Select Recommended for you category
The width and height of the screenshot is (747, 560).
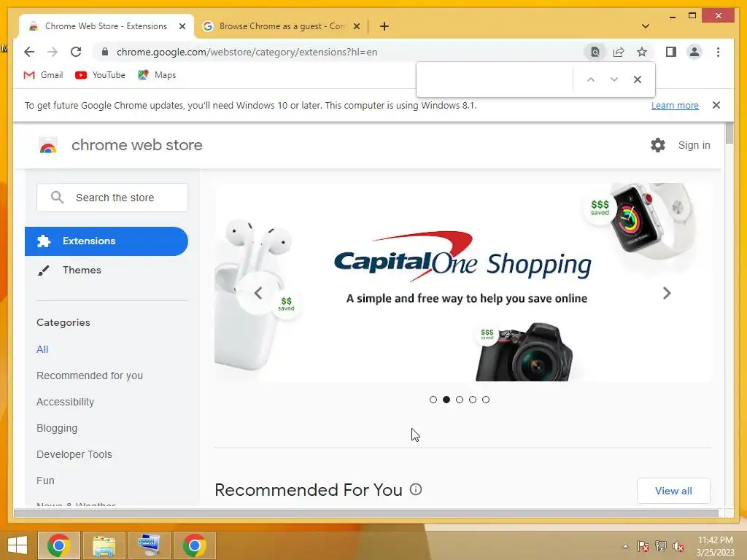click(x=90, y=376)
